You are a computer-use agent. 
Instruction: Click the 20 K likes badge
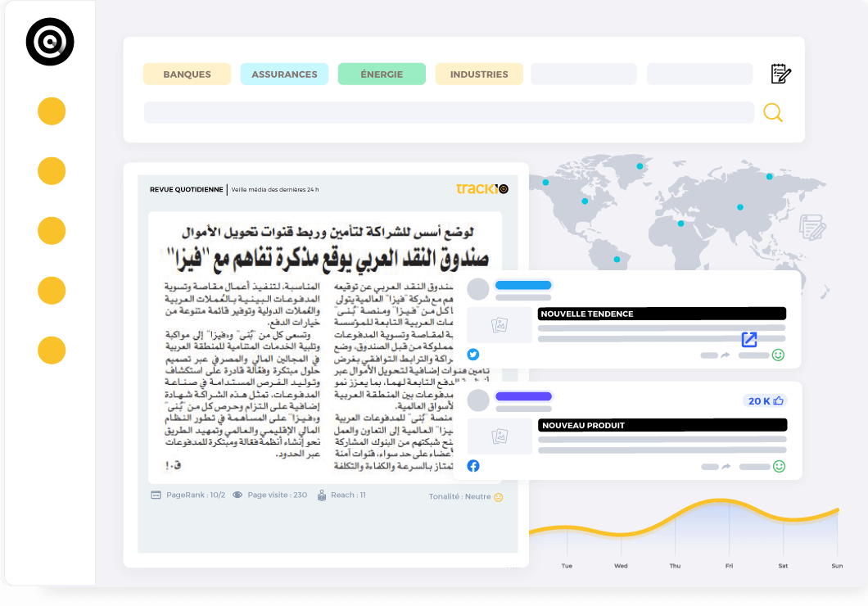click(765, 400)
